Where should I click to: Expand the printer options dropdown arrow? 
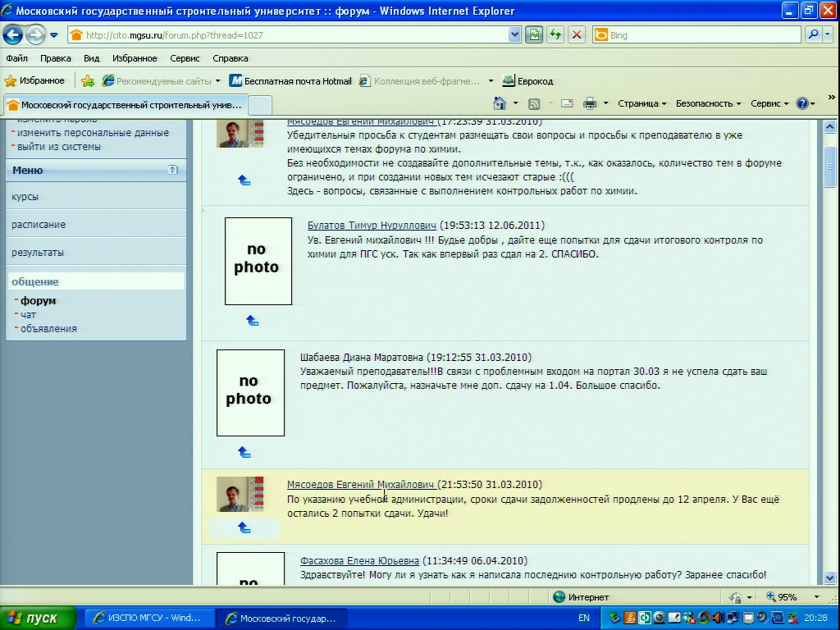click(605, 103)
